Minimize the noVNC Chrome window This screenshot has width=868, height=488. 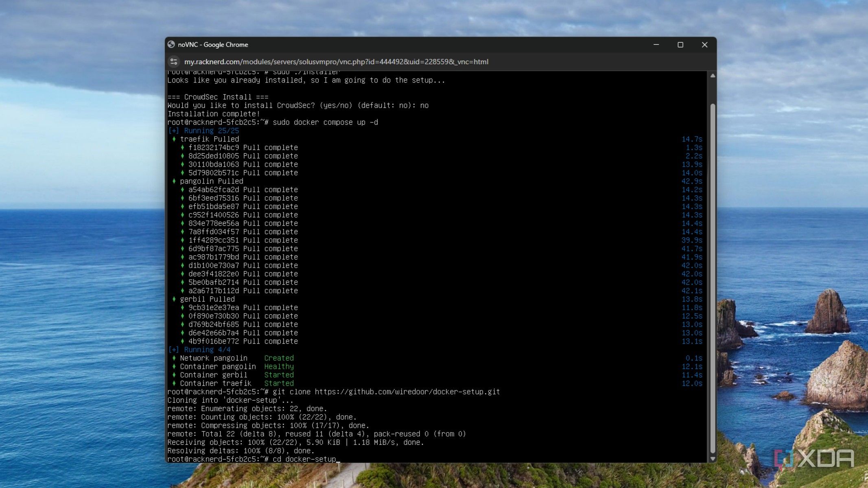click(656, 45)
